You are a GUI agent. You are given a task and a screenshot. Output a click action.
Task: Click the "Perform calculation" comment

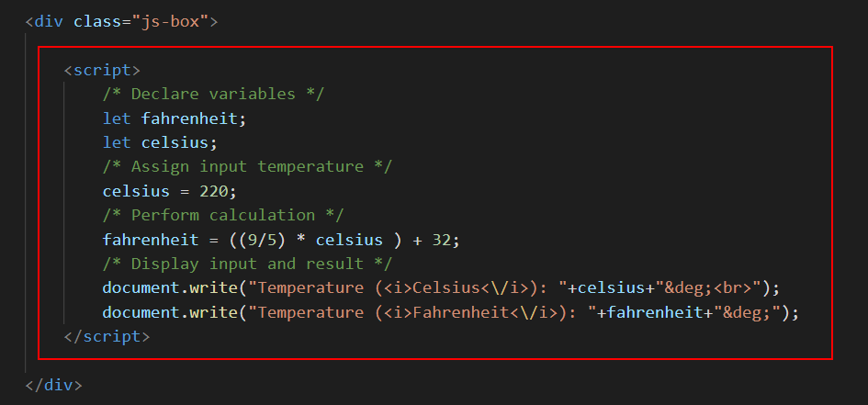click(x=223, y=215)
